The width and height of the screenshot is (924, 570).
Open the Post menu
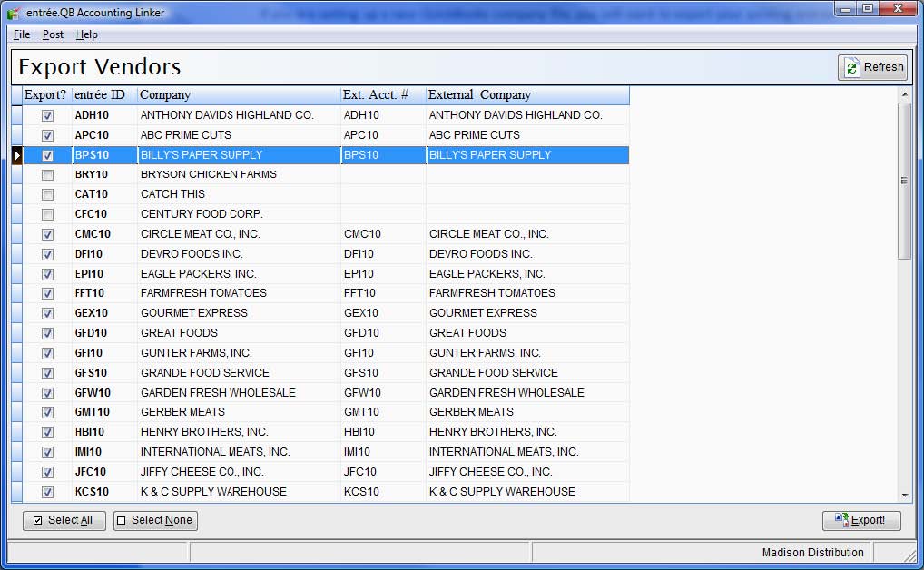pyautogui.click(x=53, y=34)
